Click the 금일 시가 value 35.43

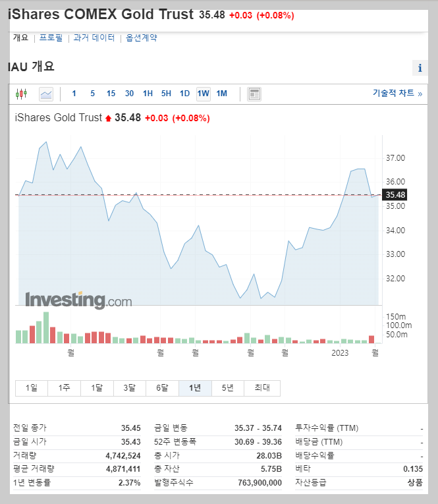[x=131, y=442]
